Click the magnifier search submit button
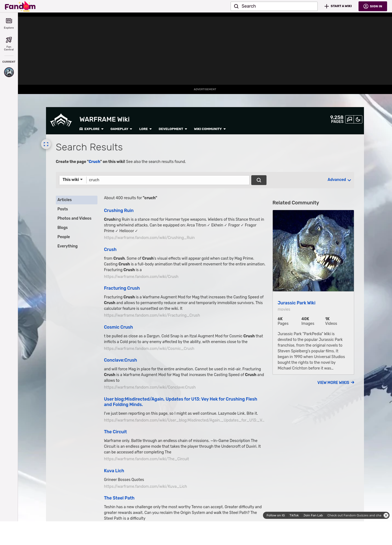392x545 pixels. point(259,180)
